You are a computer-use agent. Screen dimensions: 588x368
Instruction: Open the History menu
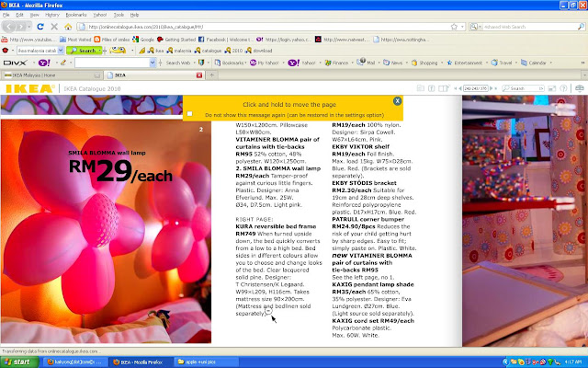click(x=52, y=15)
